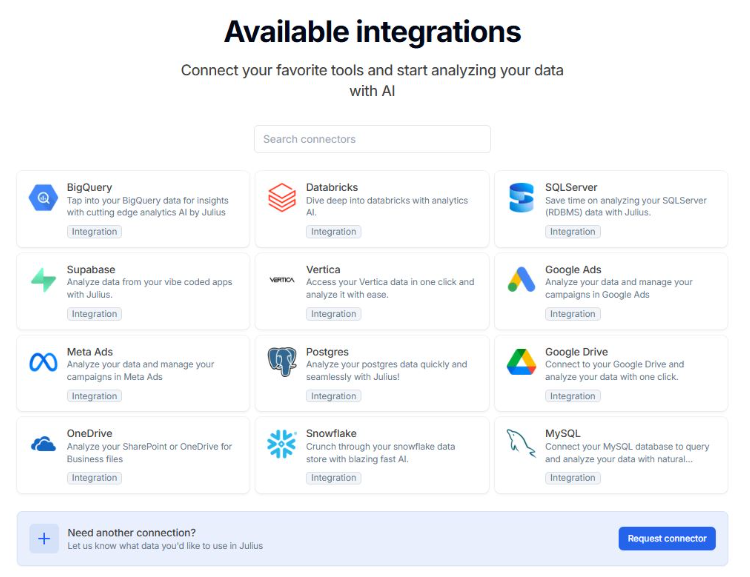Click the plus icon beside Need another connection
Image resolution: width=750 pixels, height=577 pixels.
point(44,539)
